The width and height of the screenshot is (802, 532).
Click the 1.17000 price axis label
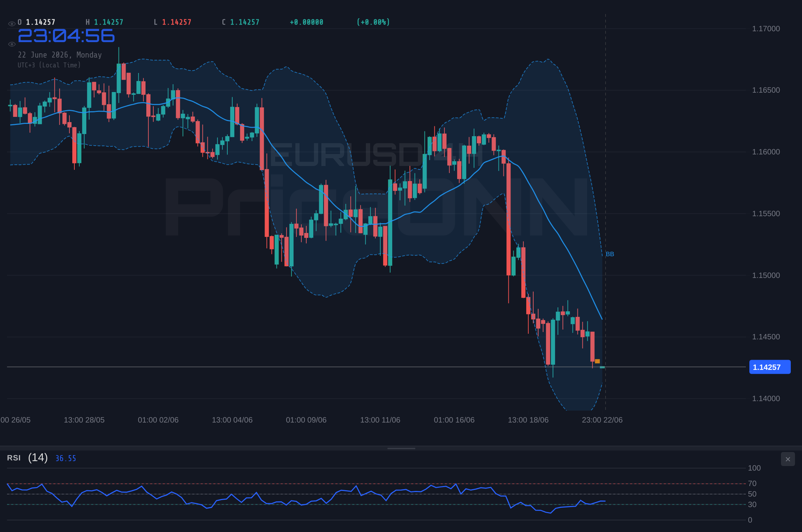766,29
